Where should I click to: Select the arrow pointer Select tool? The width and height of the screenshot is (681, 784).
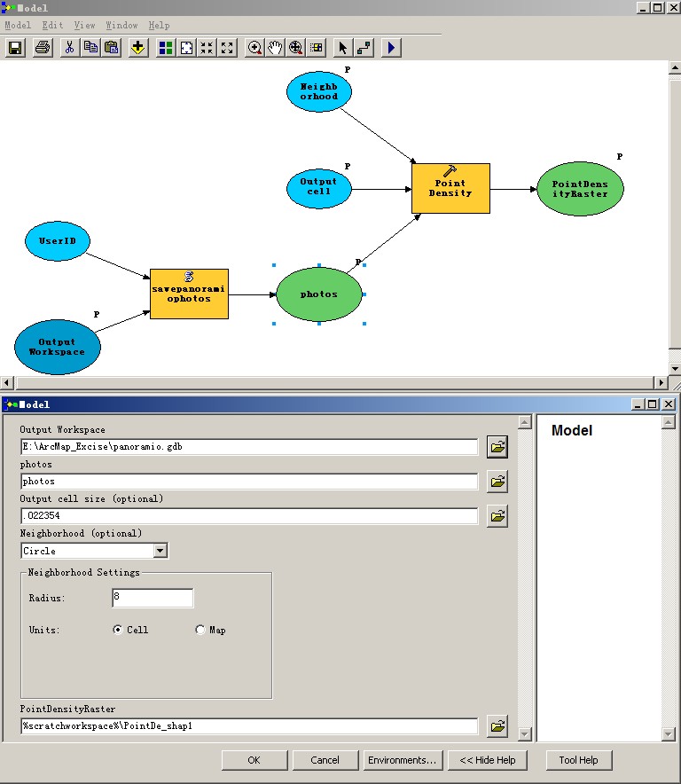(343, 48)
